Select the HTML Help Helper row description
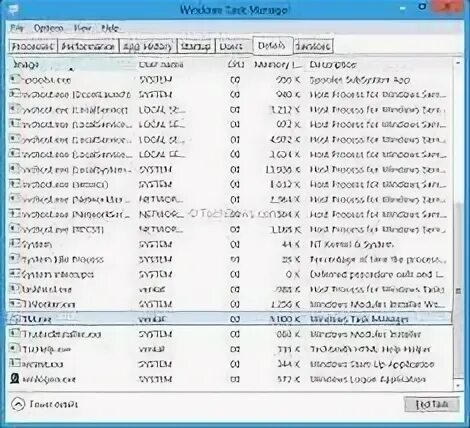This screenshot has width=470, height=428. click(370, 349)
